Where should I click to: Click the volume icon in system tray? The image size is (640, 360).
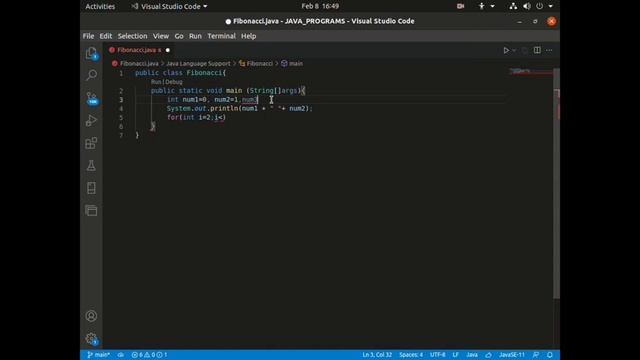click(x=527, y=6)
